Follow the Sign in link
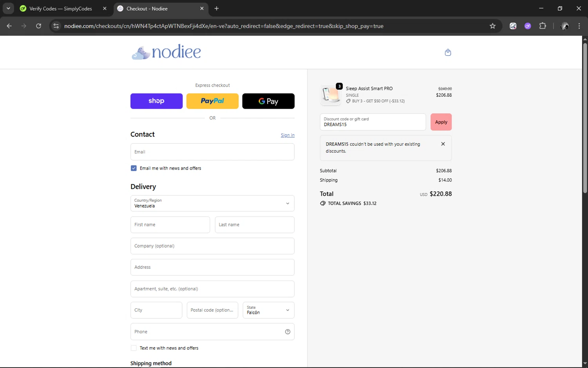 click(x=287, y=135)
